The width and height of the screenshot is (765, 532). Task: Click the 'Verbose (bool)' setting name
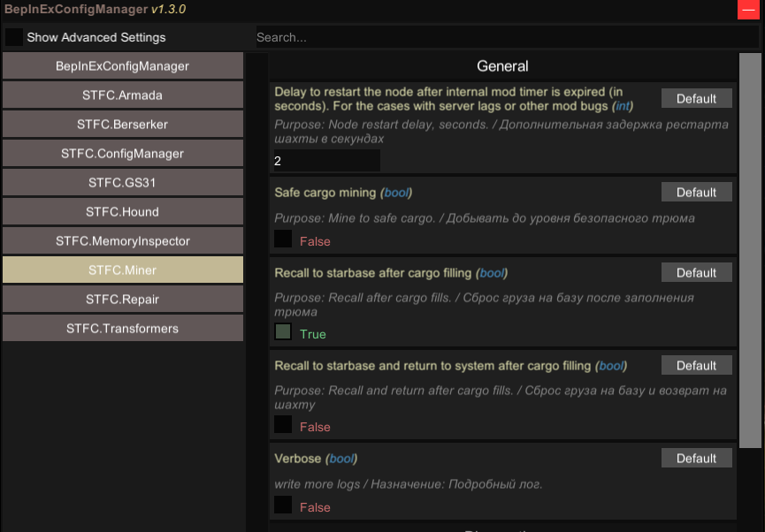[x=316, y=459]
